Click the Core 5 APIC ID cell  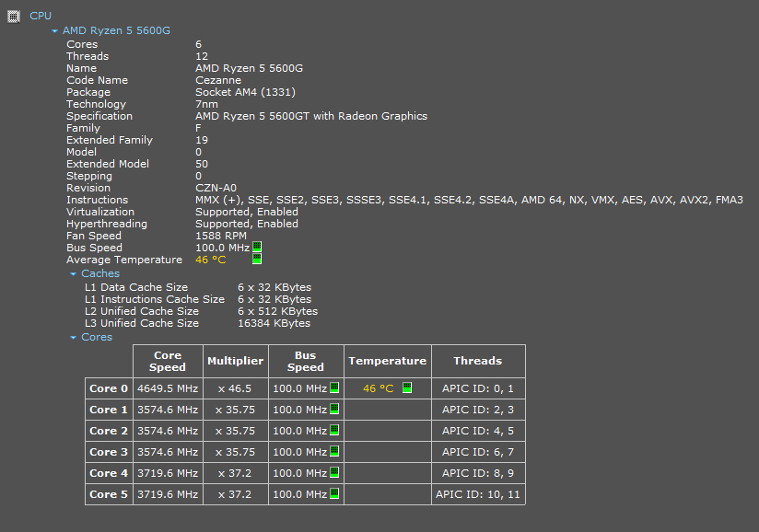[477, 494]
